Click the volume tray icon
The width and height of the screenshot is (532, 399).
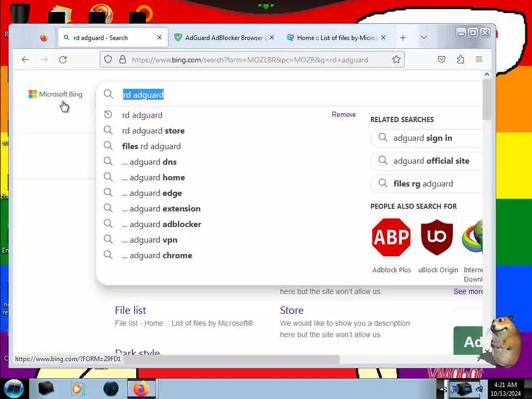click(x=480, y=389)
